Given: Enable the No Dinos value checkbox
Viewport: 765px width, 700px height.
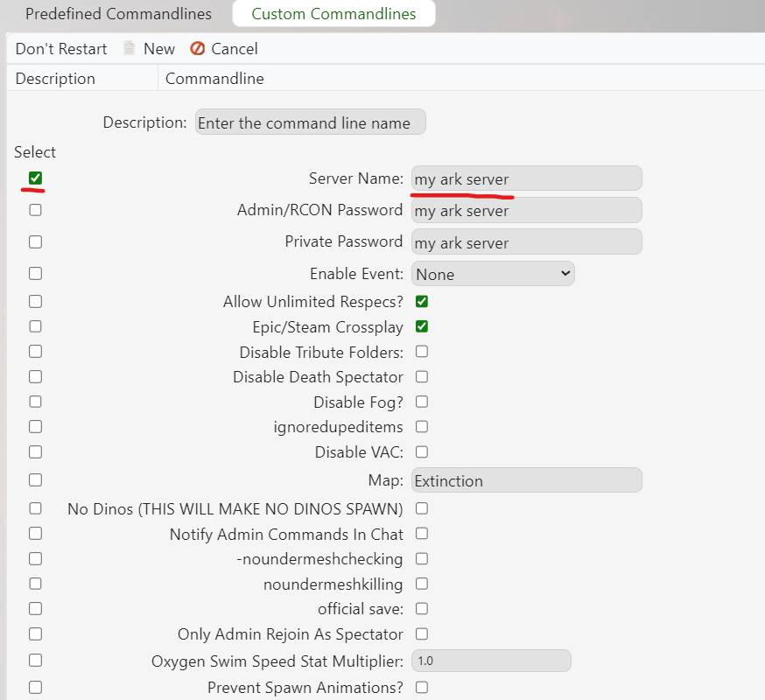Looking at the screenshot, I should tap(422, 508).
